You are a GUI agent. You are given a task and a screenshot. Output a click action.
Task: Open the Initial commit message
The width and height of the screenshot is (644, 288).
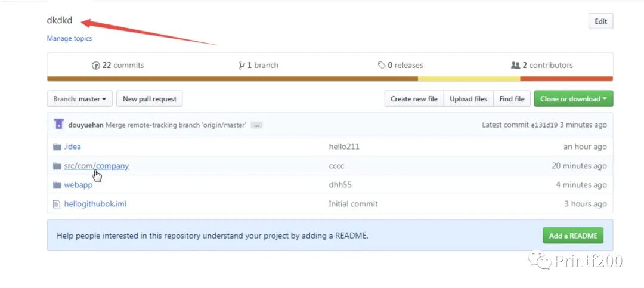(353, 204)
